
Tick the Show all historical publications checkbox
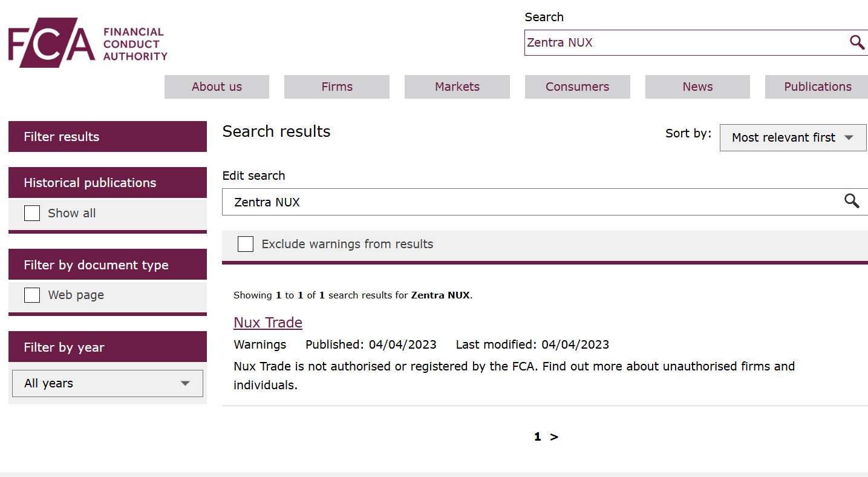(32, 213)
